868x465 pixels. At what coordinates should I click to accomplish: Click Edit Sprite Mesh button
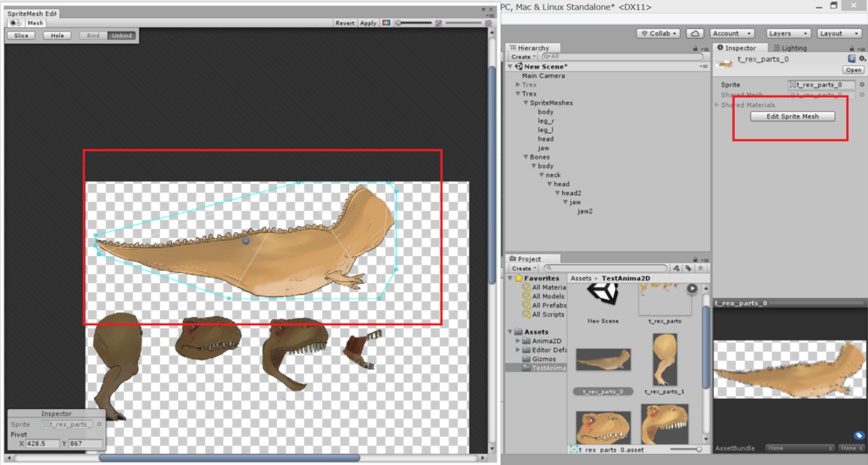(x=793, y=116)
